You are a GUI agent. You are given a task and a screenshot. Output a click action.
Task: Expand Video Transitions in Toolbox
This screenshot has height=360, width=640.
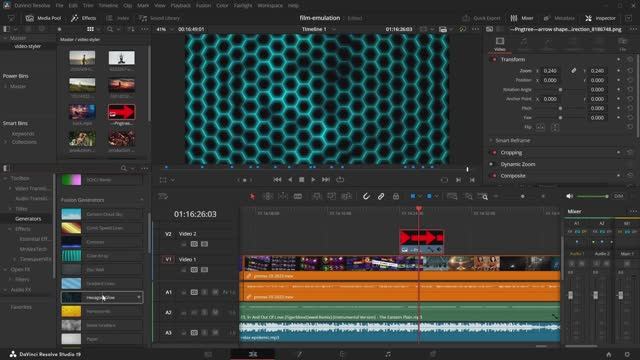pyautogui.click(x=10, y=189)
